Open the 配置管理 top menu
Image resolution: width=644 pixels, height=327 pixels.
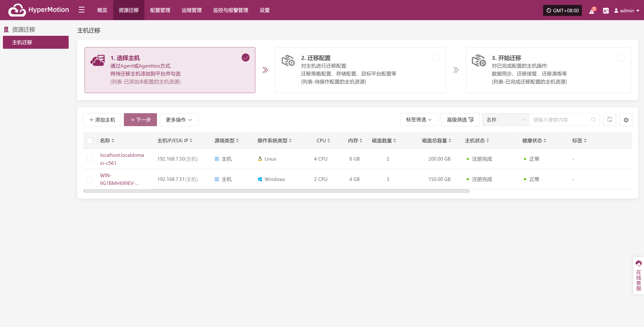pyautogui.click(x=160, y=10)
